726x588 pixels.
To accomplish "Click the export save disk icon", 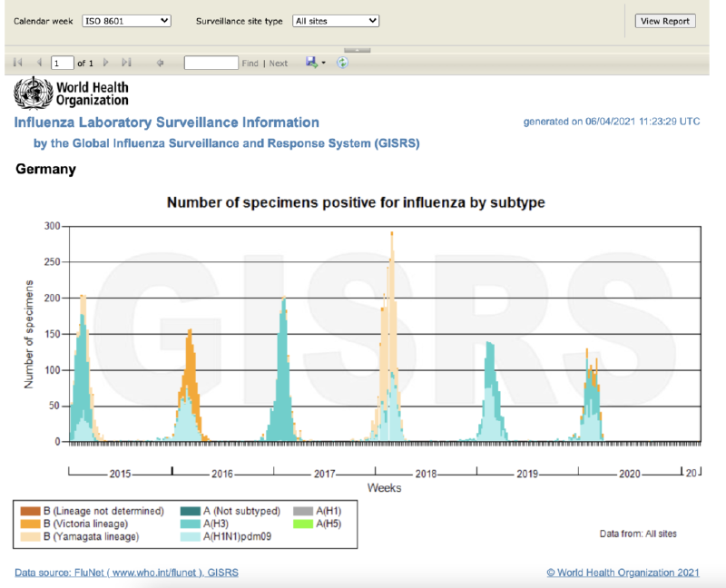I will point(311,62).
